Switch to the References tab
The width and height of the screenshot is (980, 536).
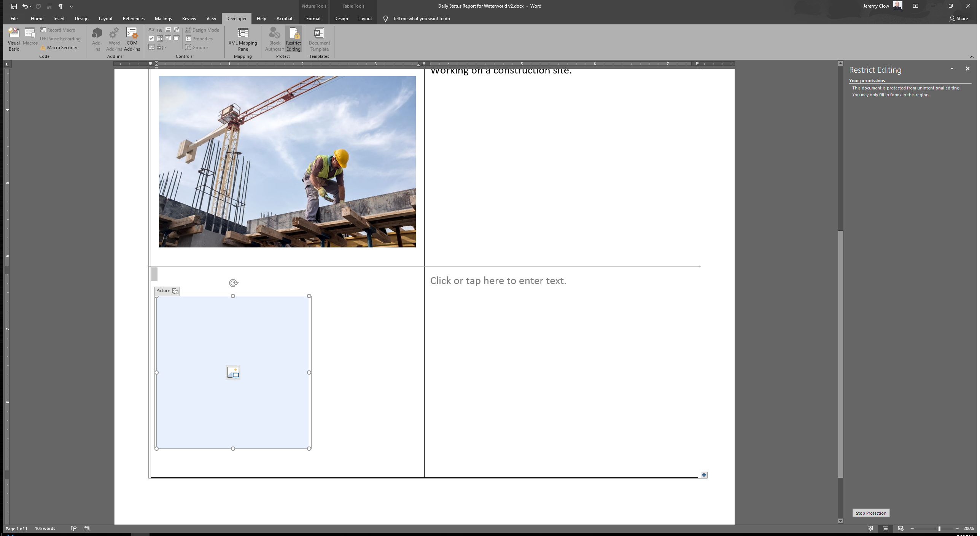coord(134,19)
